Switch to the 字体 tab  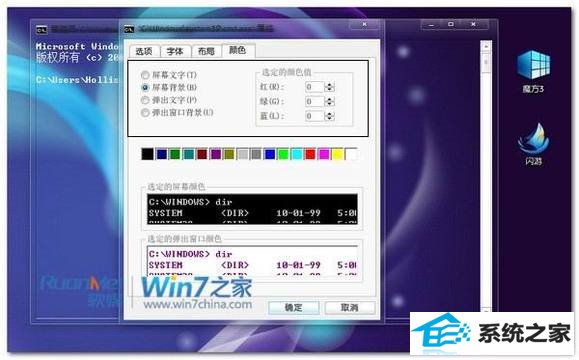pyautogui.click(x=175, y=51)
